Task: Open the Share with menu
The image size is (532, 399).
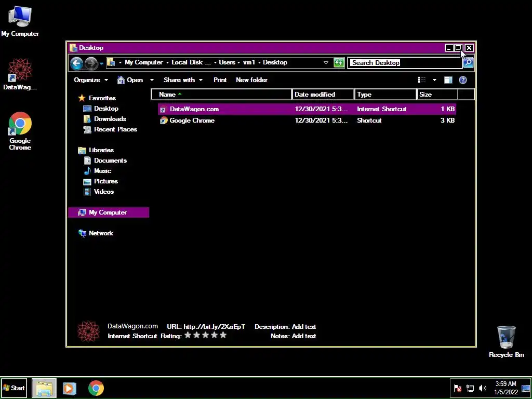Action: [183, 80]
